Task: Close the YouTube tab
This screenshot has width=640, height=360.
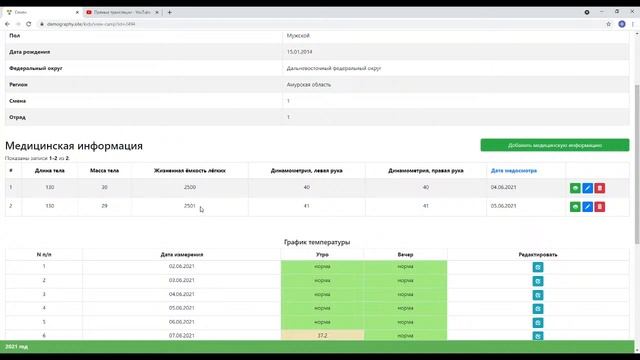Action: [157, 12]
